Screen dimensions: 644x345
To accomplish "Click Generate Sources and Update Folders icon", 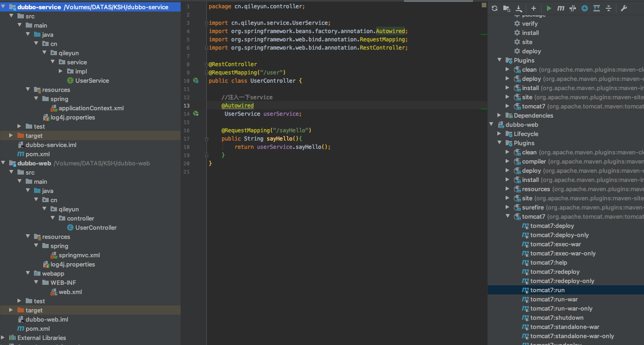I will (507, 8).
